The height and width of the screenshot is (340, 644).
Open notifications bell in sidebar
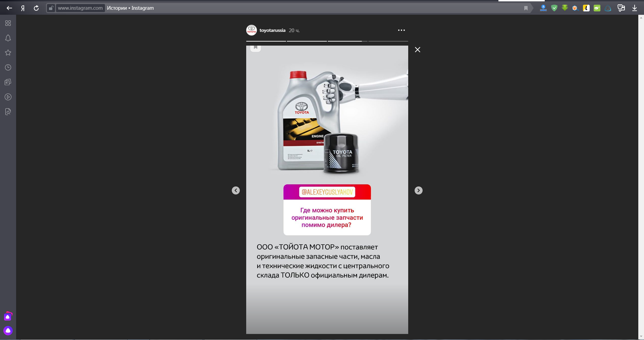tap(8, 38)
